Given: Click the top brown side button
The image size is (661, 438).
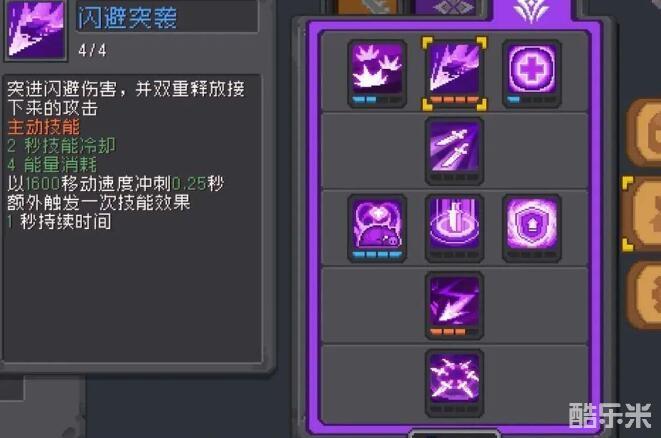Looking at the screenshot, I should pos(644,134).
